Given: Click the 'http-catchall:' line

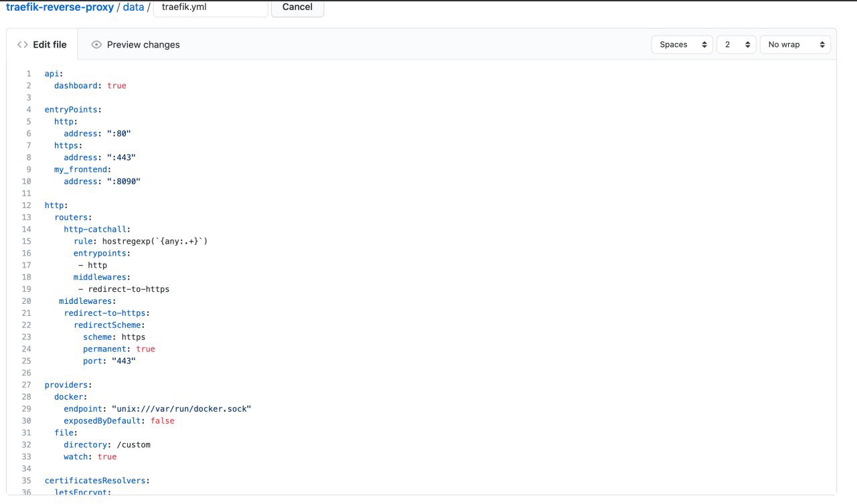Looking at the screenshot, I should point(97,230).
